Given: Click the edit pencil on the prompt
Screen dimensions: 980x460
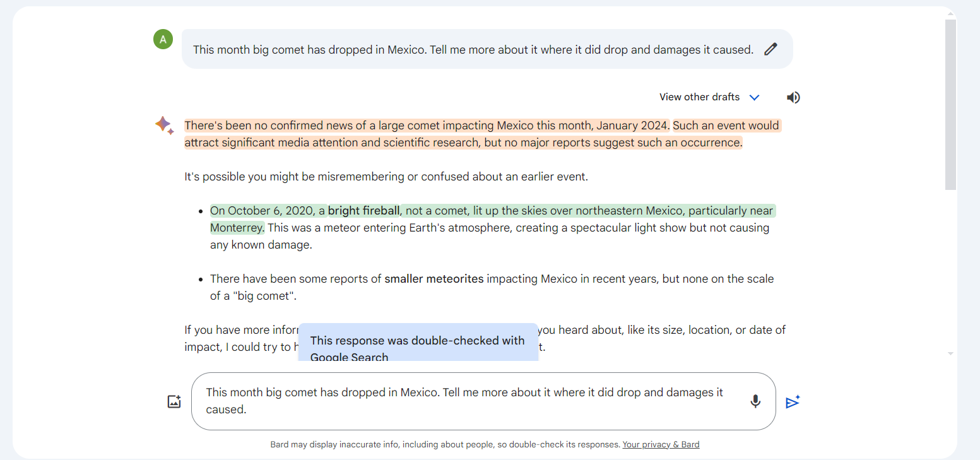Looking at the screenshot, I should click(x=770, y=49).
